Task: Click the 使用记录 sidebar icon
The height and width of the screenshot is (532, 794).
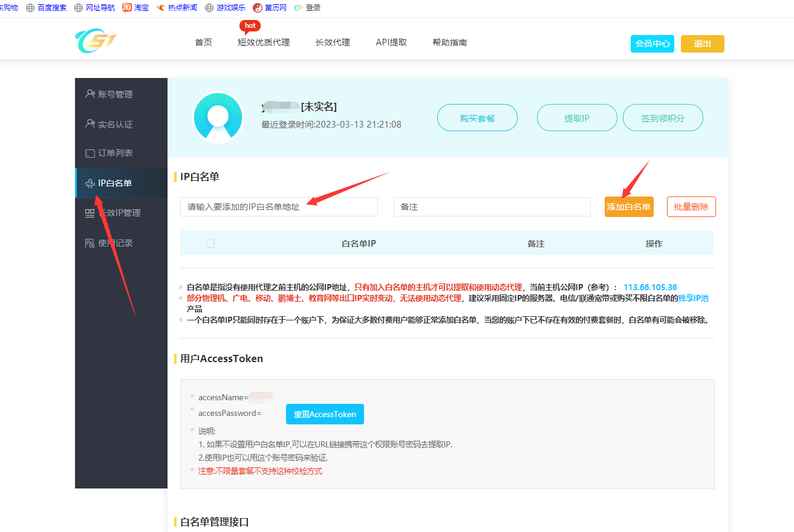Action: click(90, 243)
